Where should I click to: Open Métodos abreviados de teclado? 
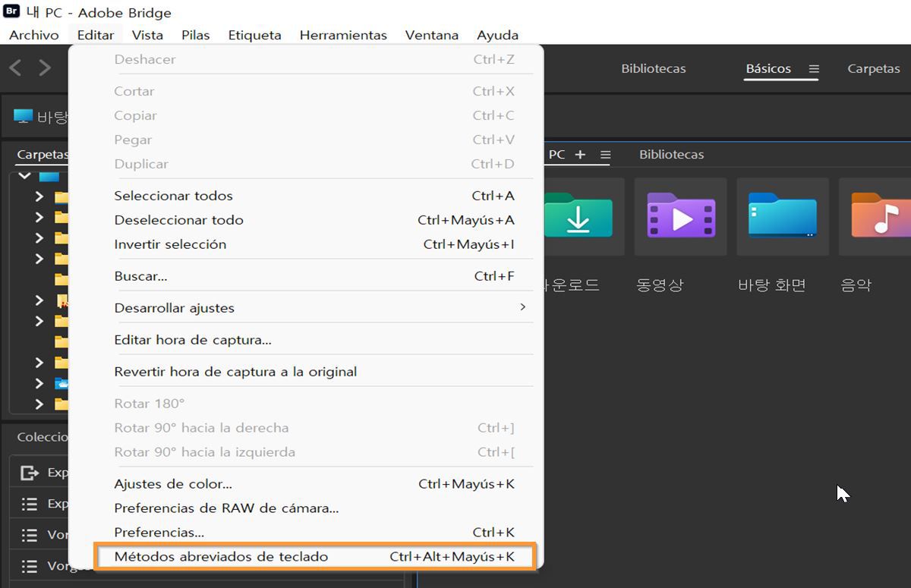pos(316,557)
